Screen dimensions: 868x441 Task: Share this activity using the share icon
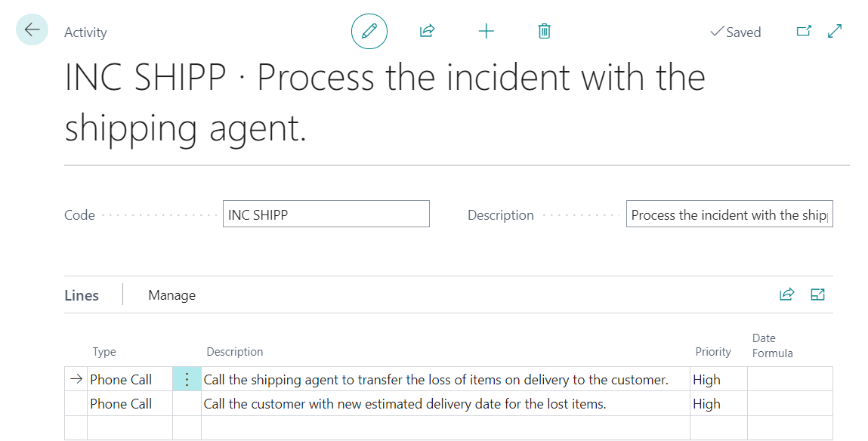click(x=427, y=31)
